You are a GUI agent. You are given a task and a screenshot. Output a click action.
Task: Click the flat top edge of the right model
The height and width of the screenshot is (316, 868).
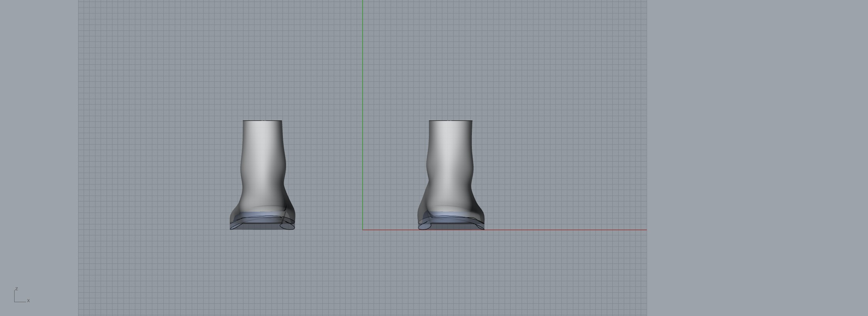pyautogui.click(x=451, y=120)
